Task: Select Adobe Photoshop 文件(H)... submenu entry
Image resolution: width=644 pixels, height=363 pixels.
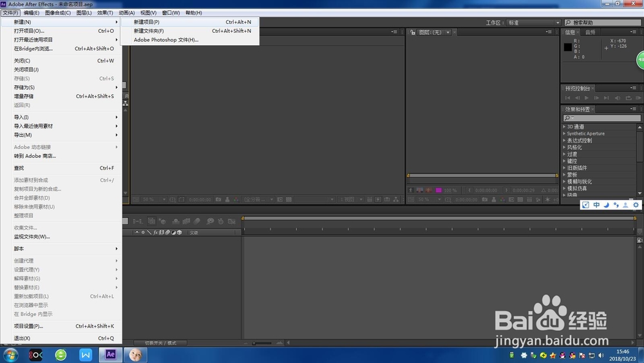Action: click(190, 40)
